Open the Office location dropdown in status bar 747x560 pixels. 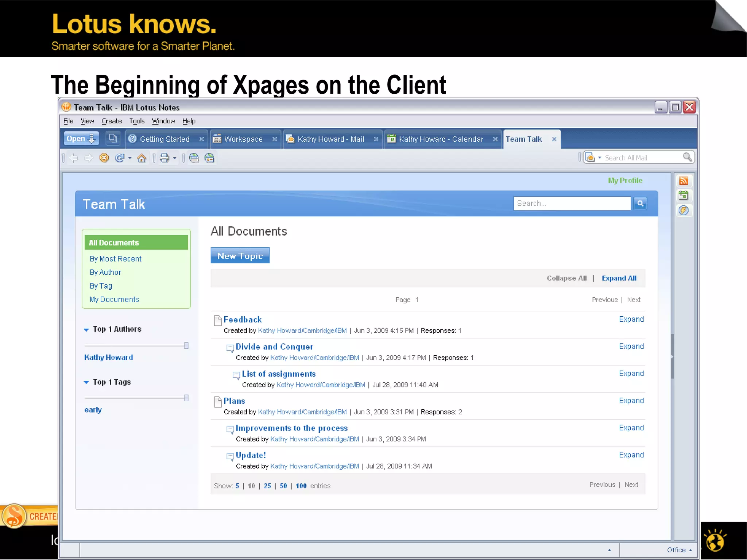680,550
